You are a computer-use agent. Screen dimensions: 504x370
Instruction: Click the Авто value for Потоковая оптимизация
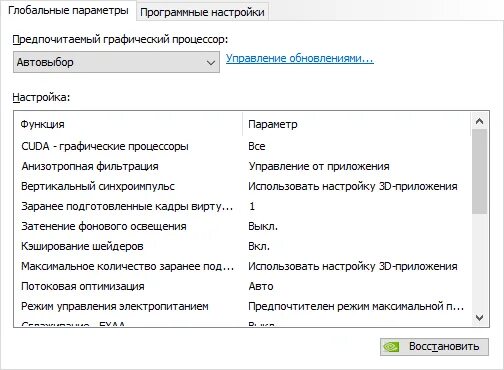click(261, 286)
